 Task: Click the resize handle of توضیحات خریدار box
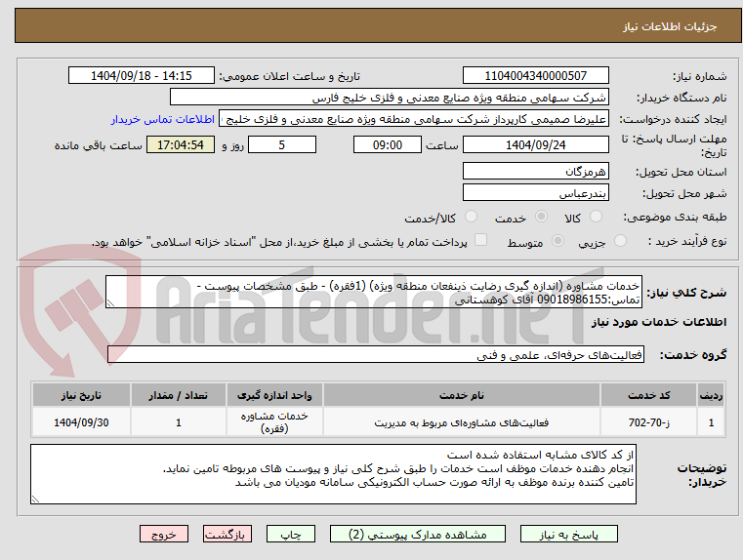pyautogui.click(x=35, y=499)
